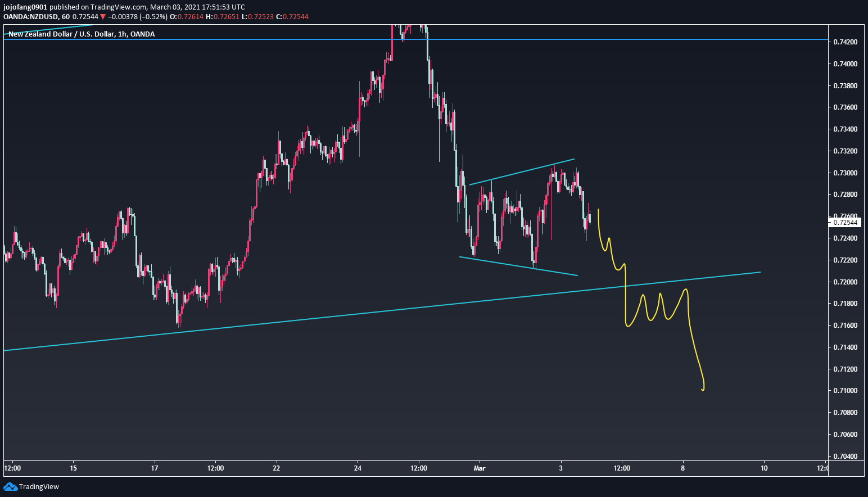Click the 0.72800 price axis label
868x497 pixels.
pyautogui.click(x=845, y=195)
